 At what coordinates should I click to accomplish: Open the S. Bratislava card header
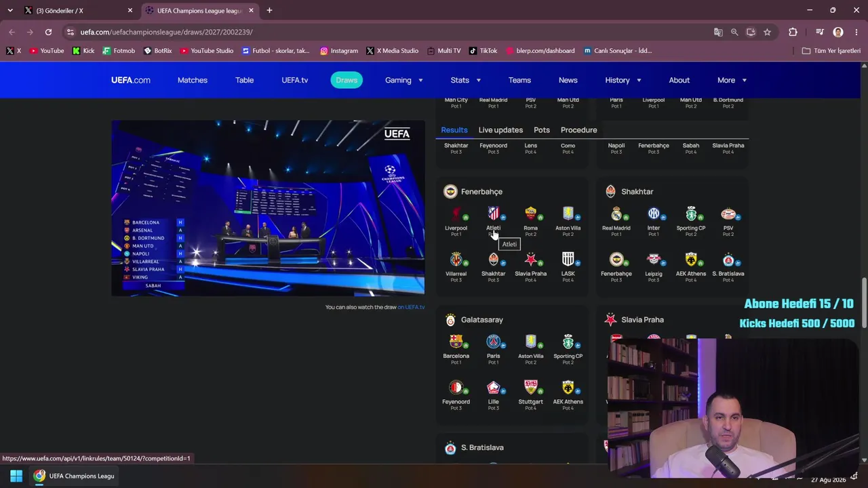pos(474,448)
